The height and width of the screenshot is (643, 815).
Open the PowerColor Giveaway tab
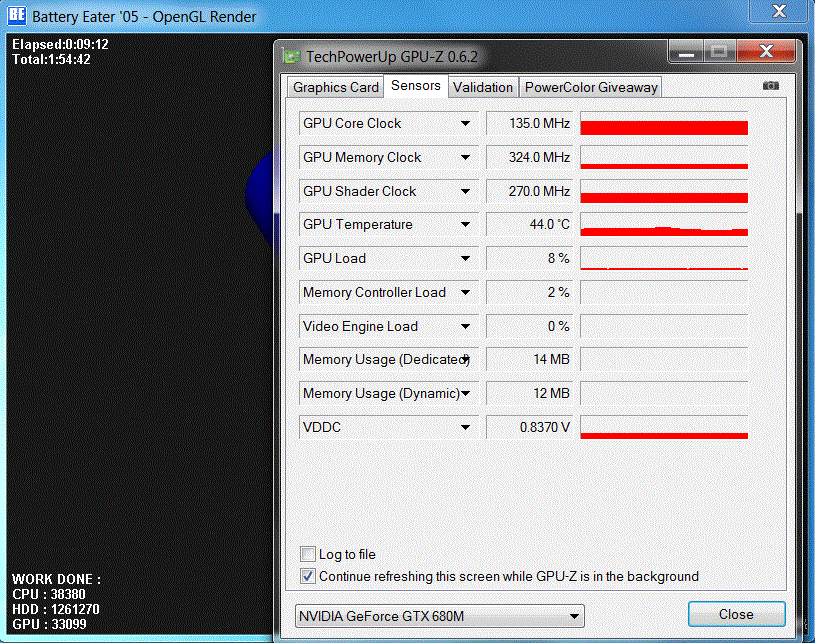coord(591,87)
